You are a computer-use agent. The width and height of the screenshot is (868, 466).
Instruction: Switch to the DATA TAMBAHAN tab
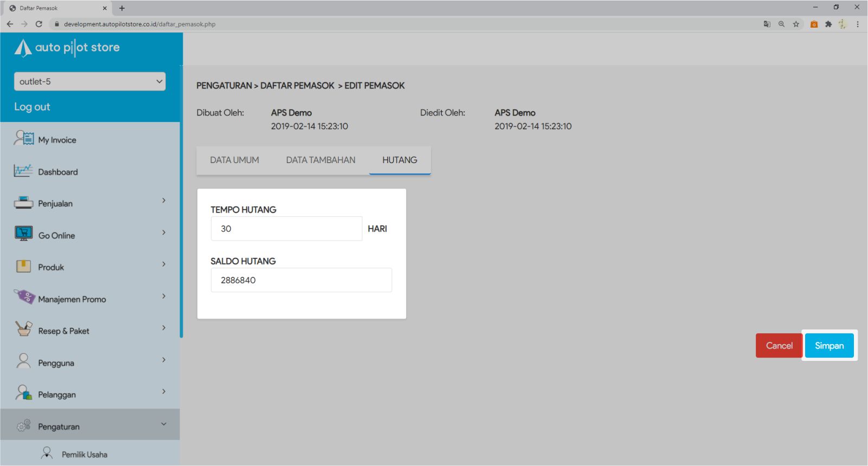[320, 160]
